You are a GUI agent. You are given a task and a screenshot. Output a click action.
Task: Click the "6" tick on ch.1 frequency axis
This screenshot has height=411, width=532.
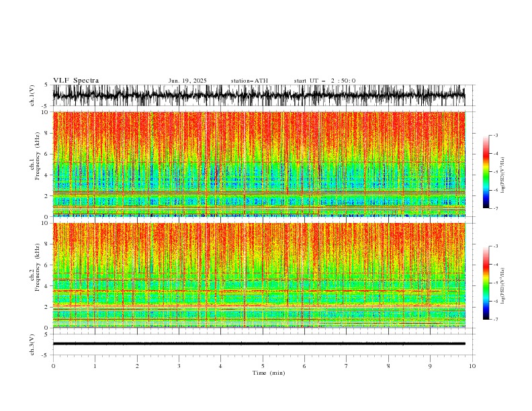coord(46,154)
